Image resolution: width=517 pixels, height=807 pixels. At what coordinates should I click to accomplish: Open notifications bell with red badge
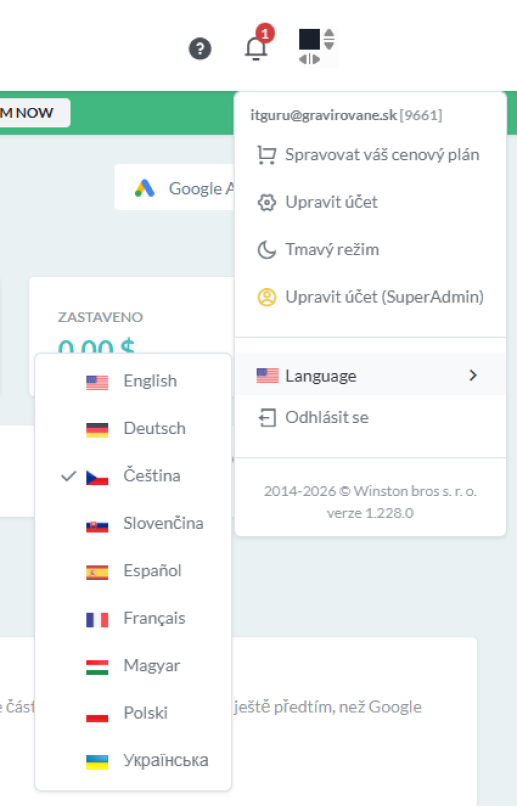tap(258, 44)
